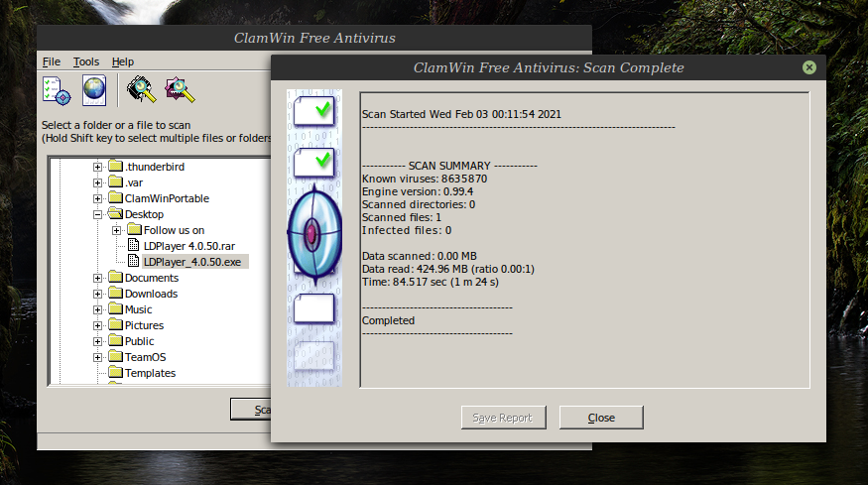Click the Data read: 424.96 MB line
868x485 pixels.
click(x=447, y=269)
